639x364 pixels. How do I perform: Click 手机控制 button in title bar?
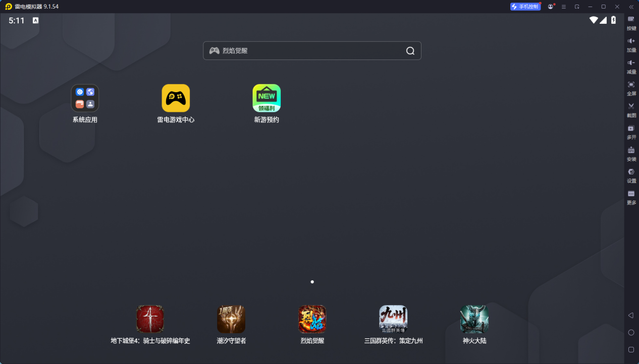click(x=525, y=7)
